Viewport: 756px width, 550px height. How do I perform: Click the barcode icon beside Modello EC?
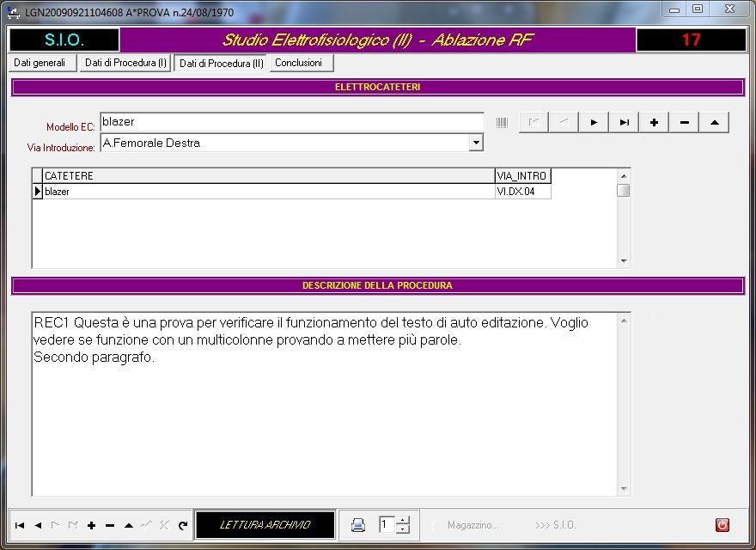[x=502, y=123]
